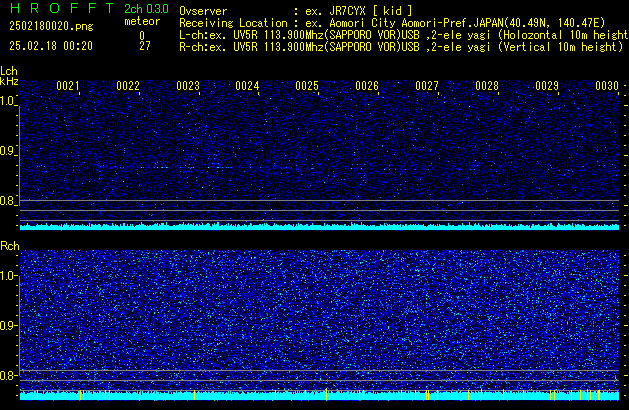
Task: Click the 1.0 frequency label on Rch
Action: click(8, 276)
